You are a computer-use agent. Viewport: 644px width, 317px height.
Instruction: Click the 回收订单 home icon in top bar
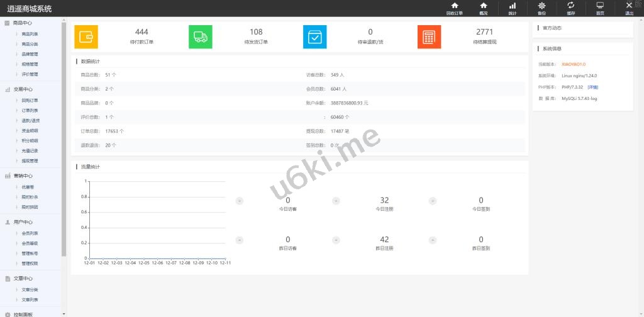coord(454,6)
